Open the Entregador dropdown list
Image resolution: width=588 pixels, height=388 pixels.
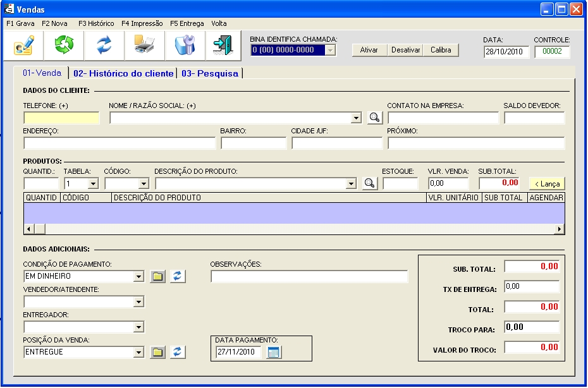pyautogui.click(x=138, y=327)
